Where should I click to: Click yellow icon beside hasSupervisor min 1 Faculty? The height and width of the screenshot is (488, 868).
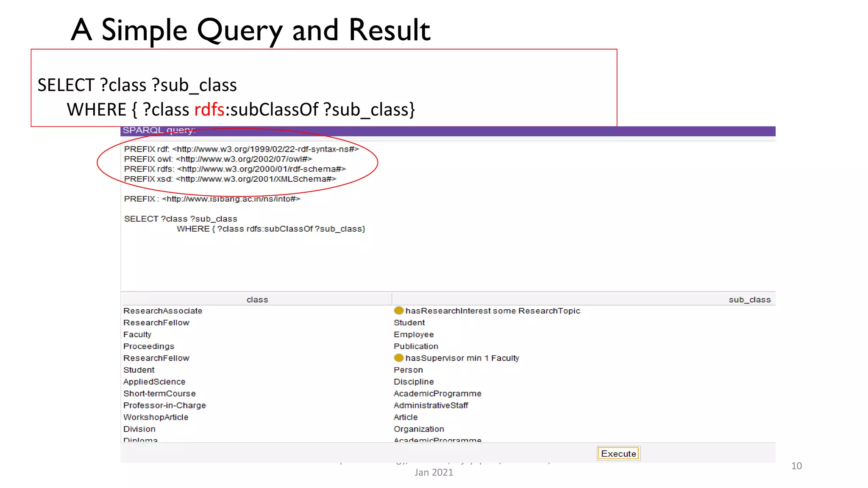coord(398,358)
